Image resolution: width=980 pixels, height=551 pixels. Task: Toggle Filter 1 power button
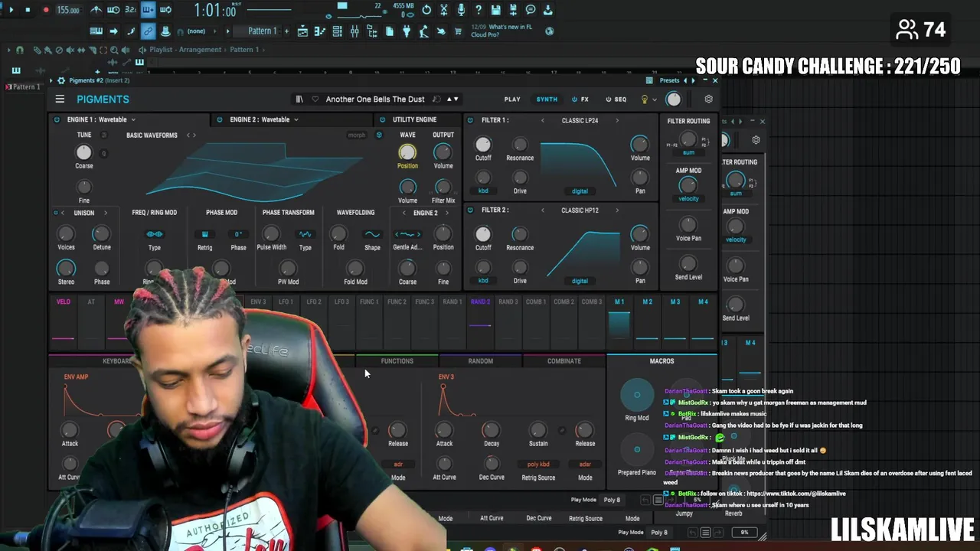click(470, 120)
